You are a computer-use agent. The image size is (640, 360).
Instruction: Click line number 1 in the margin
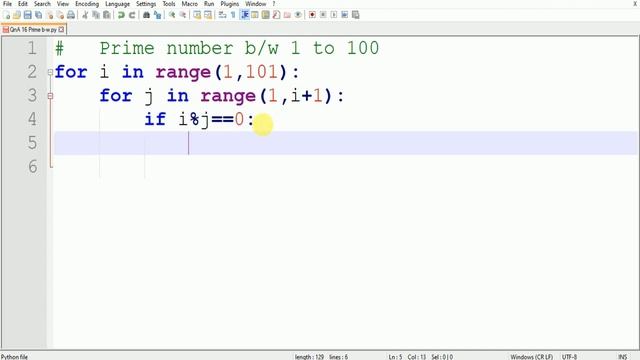pyautogui.click(x=32, y=49)
